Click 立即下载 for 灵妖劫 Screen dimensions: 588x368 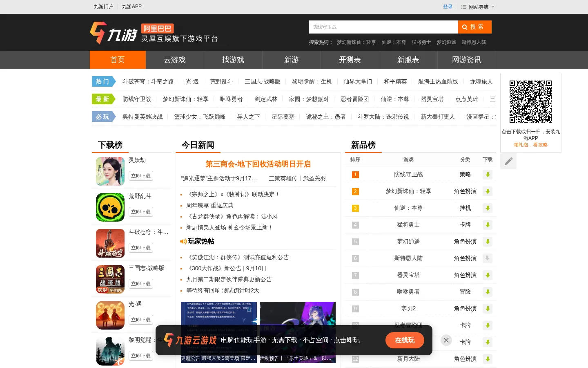click(x=141, y=176)
